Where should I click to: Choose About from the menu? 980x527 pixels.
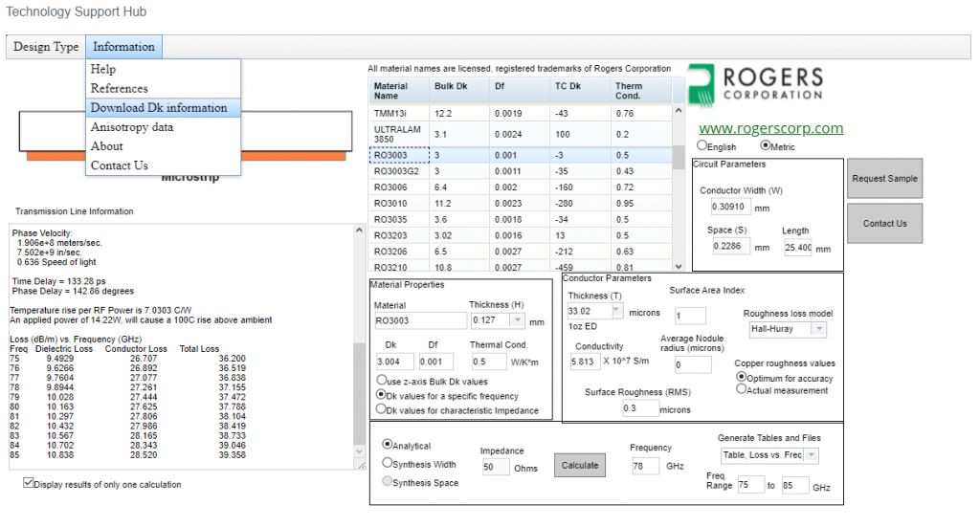[x=163, y=146]
